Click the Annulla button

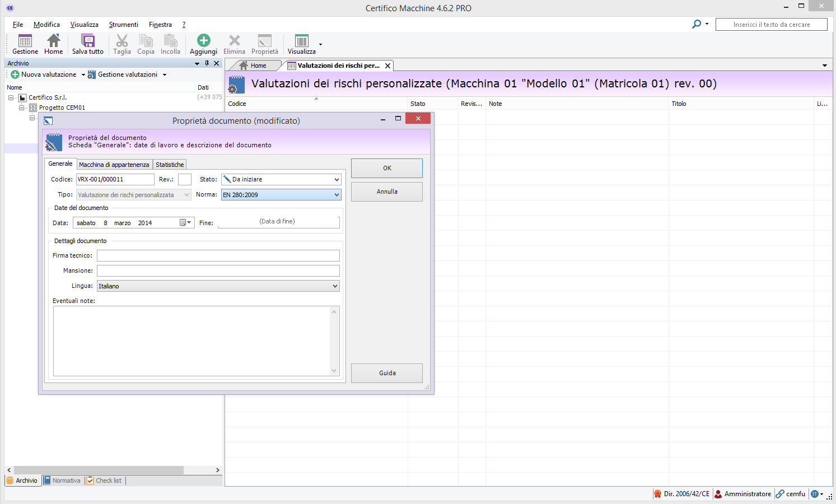click(387, 192)
